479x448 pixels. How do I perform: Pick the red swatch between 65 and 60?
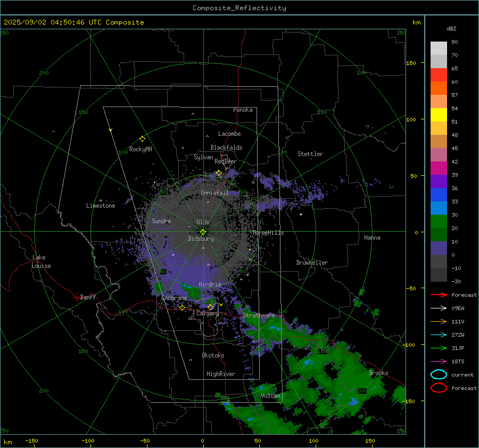pos(439,75)
